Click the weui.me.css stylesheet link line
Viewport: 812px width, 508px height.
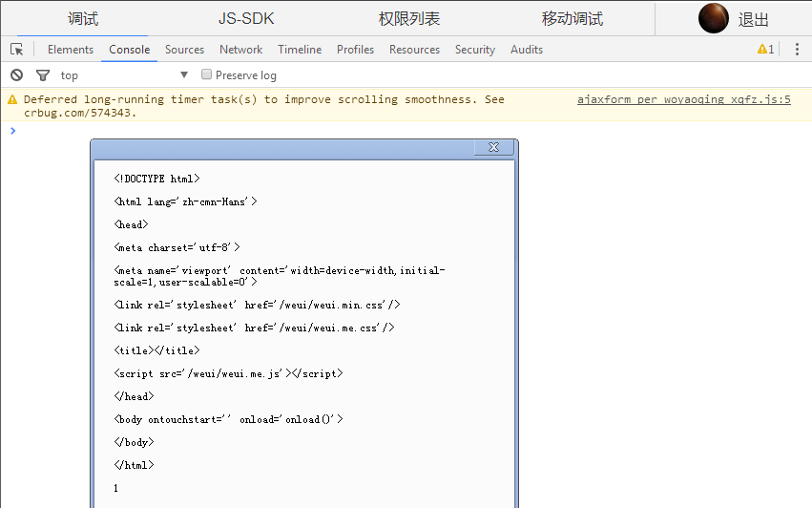coord(254,328)
